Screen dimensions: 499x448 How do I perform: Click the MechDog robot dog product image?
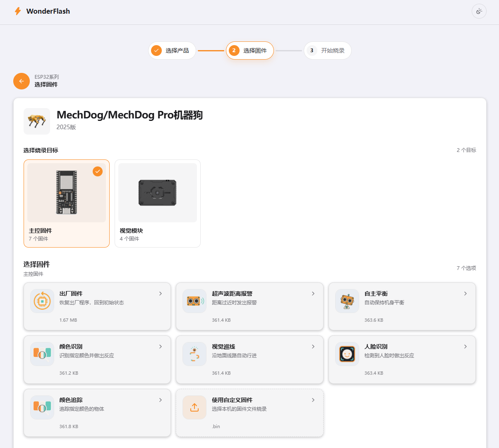[x=37, y=121]
